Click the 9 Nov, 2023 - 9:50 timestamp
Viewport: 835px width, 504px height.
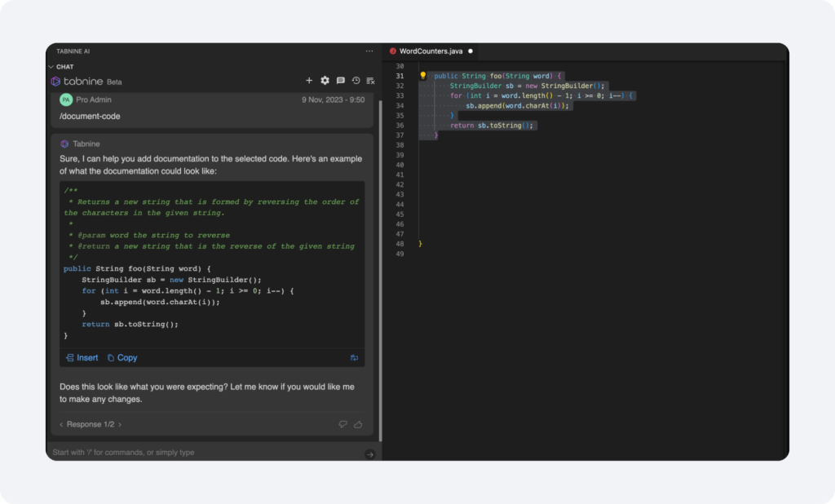point(334,99)
